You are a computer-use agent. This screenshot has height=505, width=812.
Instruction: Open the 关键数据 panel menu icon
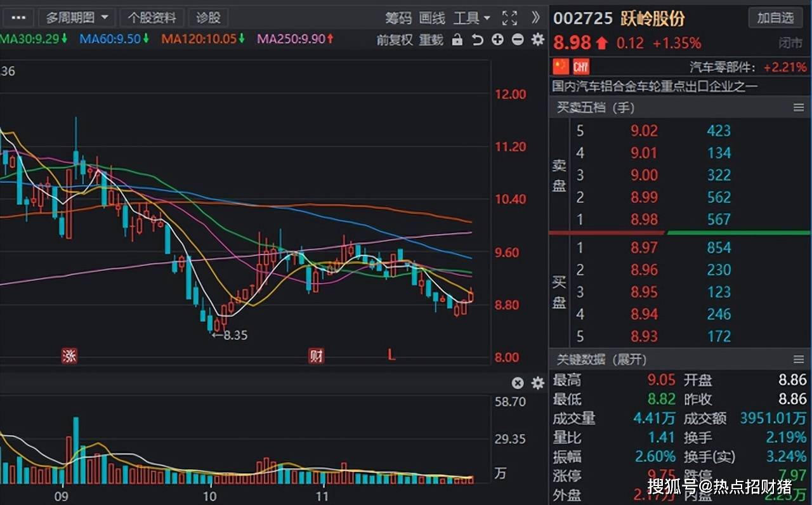click(x=799, y=359)
